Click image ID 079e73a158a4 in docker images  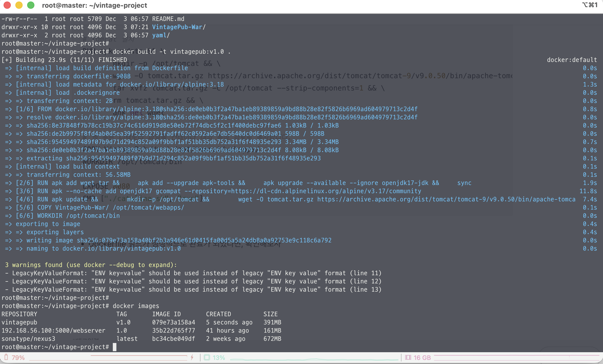174,322
